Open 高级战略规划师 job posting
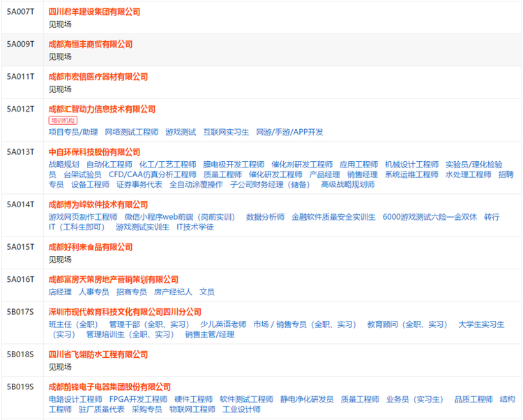The image size is (523, 420). [x=348, y=184]
